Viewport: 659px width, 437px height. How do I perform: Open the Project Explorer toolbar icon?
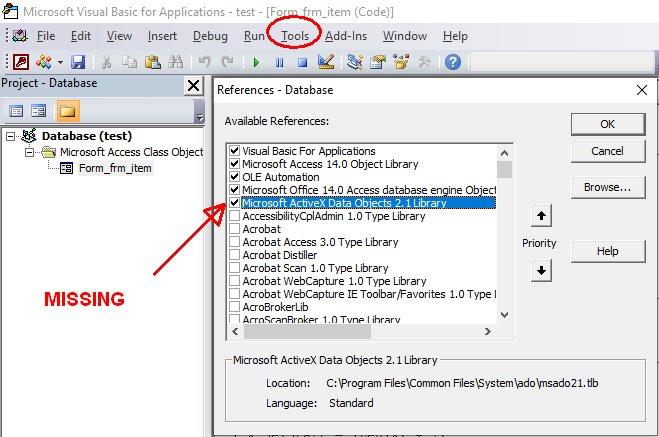(355, 62)
